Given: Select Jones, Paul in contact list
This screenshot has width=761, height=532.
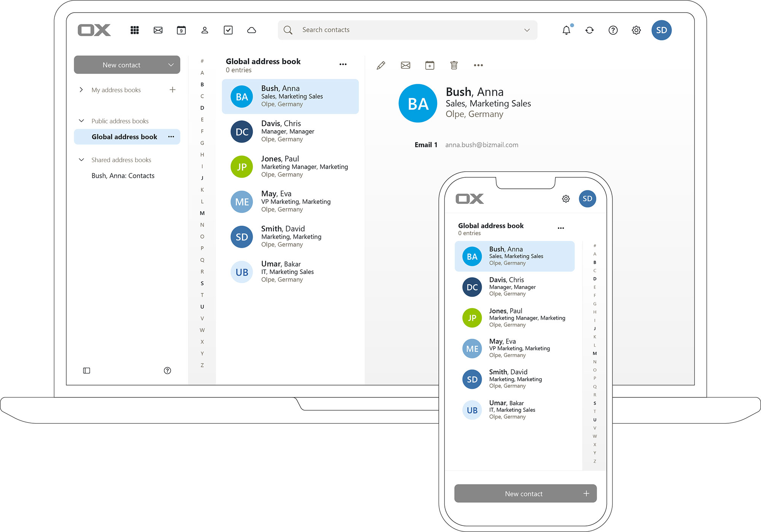Looking at the screenshot, I should tap(290, 167).
